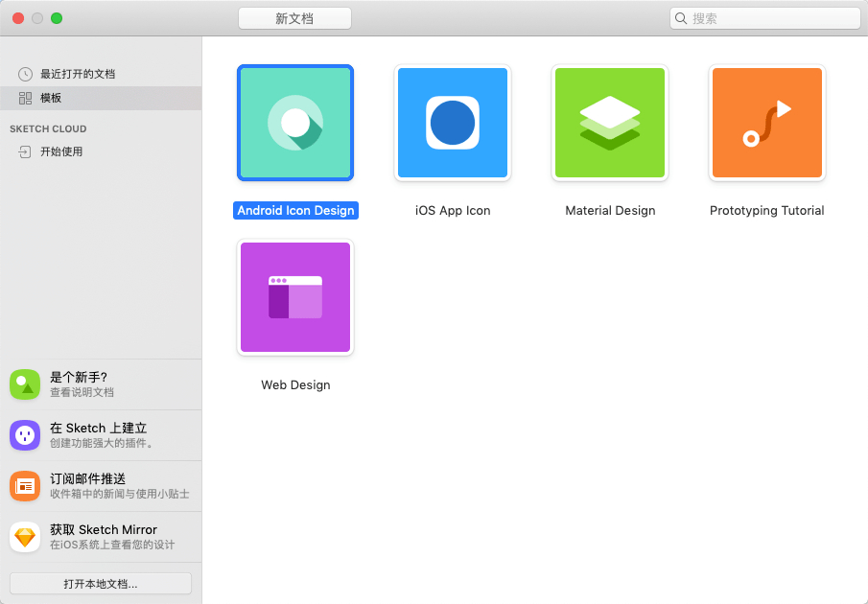Click the Sketch Mirror diamond icon
The image size is (868, 604).
(25, 537)
